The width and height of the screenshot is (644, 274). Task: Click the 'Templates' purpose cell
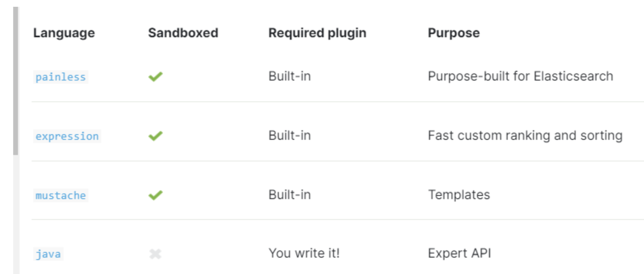pos(459,195)
